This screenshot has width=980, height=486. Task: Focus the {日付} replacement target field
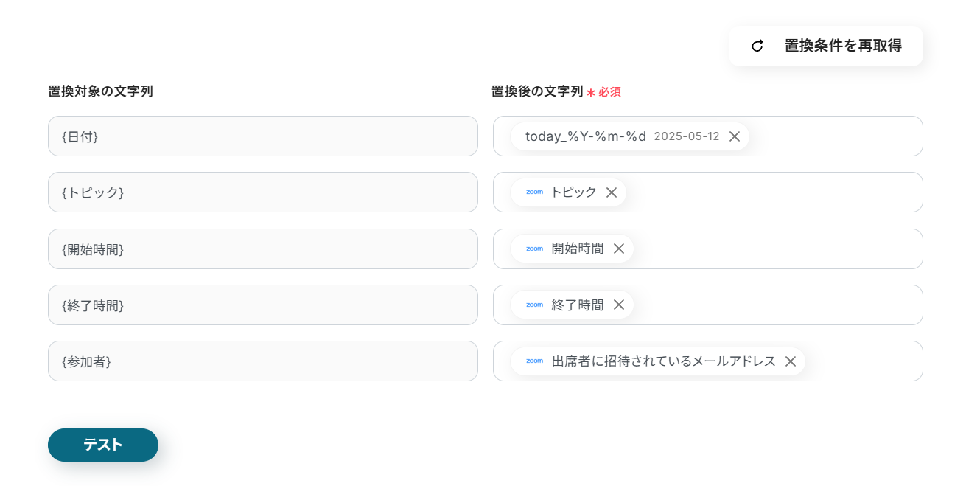pos(262,136)
